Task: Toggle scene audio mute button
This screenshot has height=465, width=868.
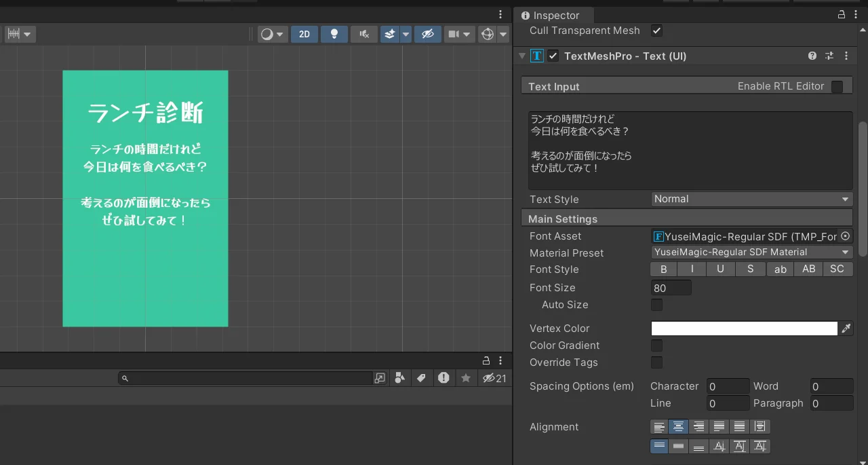Action: tap(364, 34)
